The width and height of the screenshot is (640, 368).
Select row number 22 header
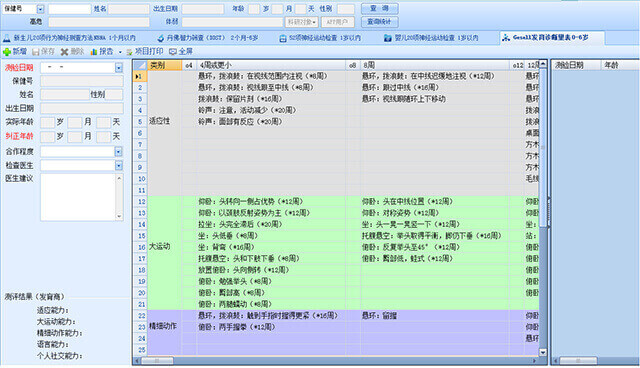point(140,316)
